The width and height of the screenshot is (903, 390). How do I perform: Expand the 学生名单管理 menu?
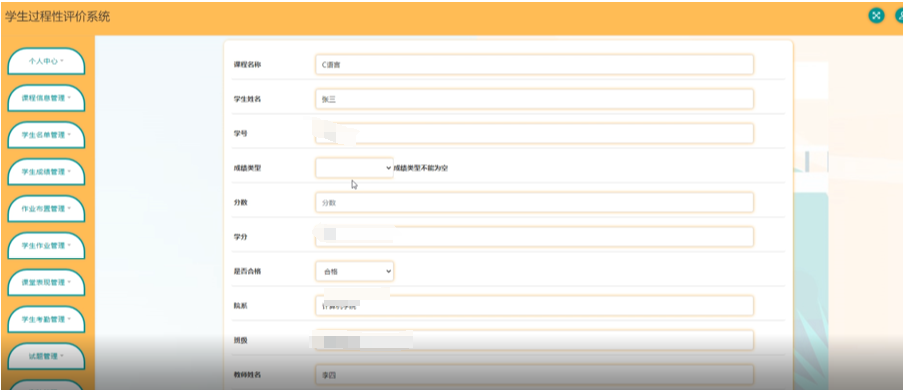pyautogui.click(x=46, y=135)
